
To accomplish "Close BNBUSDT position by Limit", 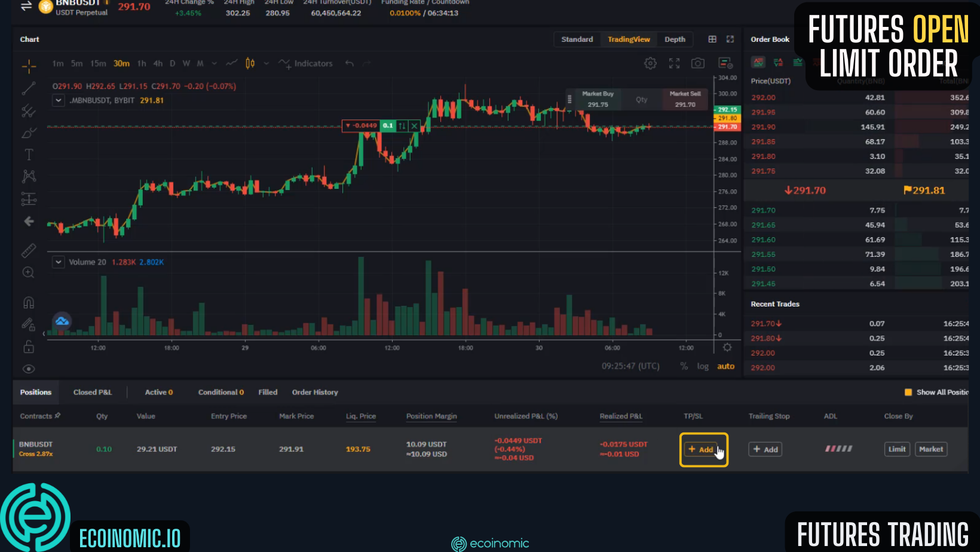I will click(x=897, y=449).
